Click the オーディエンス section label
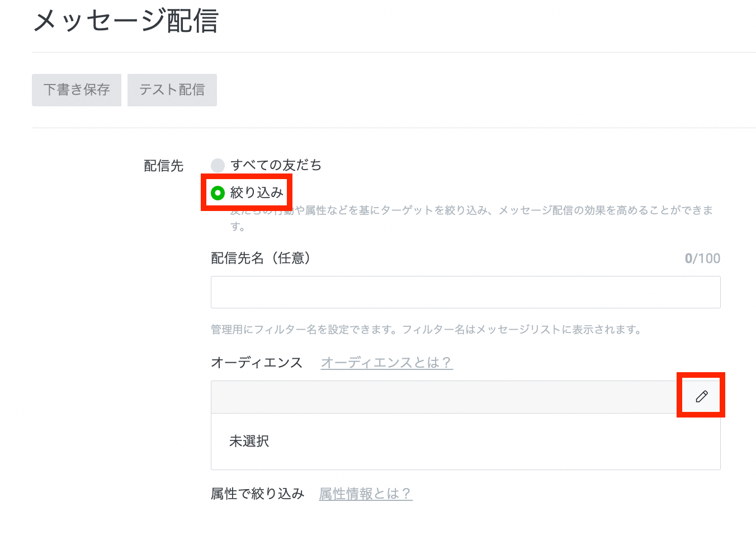This screenshot has height=544, width=756. coord(257,363)
